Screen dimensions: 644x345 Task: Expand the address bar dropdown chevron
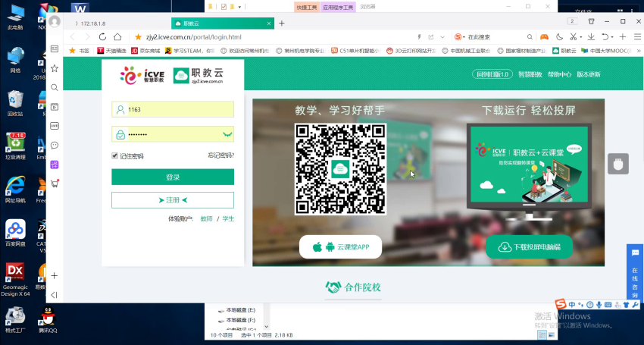tap(442, 37)
